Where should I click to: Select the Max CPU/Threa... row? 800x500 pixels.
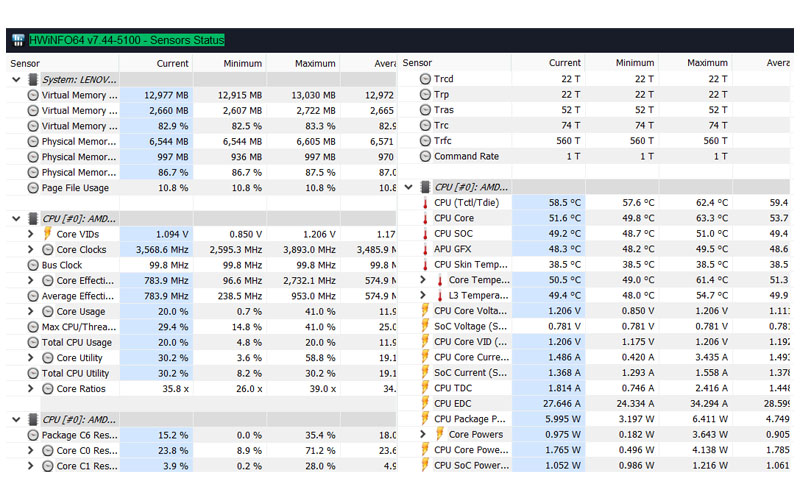pos(202,327)
